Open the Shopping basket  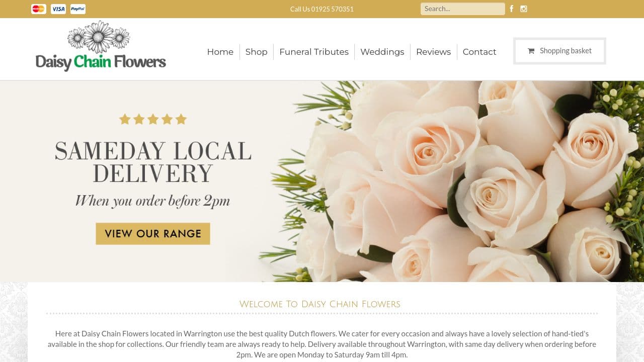click(559, 51)
